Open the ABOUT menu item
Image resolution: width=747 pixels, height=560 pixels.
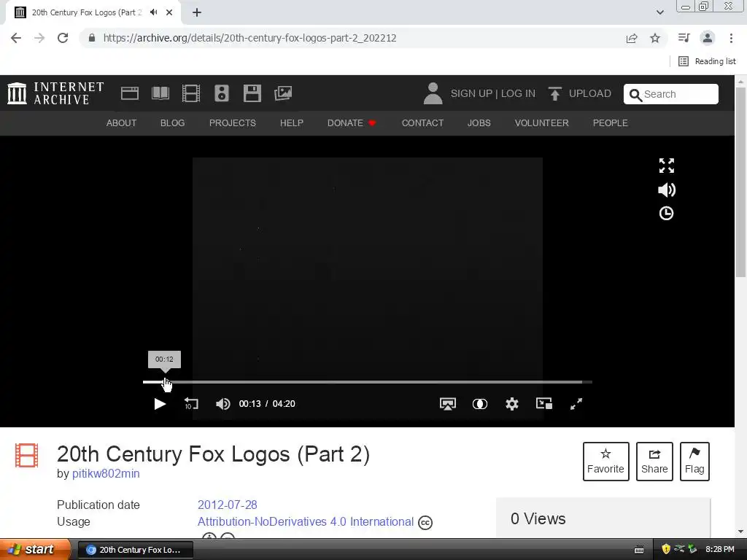(x=121, y=122)
